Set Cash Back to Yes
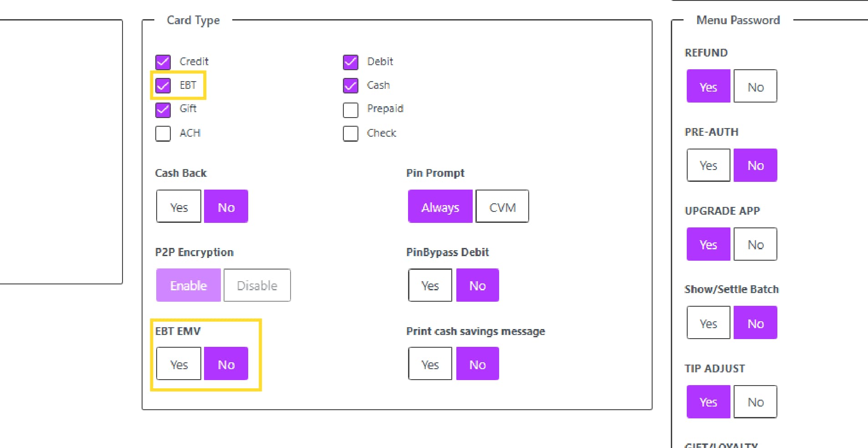 pyautogui.click(x=179, y=207)
